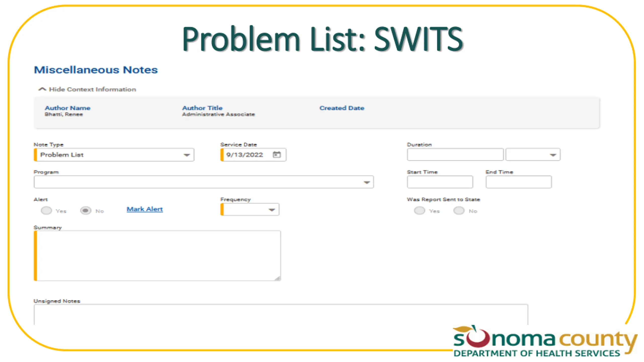The height and width of the screenshot is (362, 644).
Task: Open the Frequency dropdown
Action: [x=250, y=209]
